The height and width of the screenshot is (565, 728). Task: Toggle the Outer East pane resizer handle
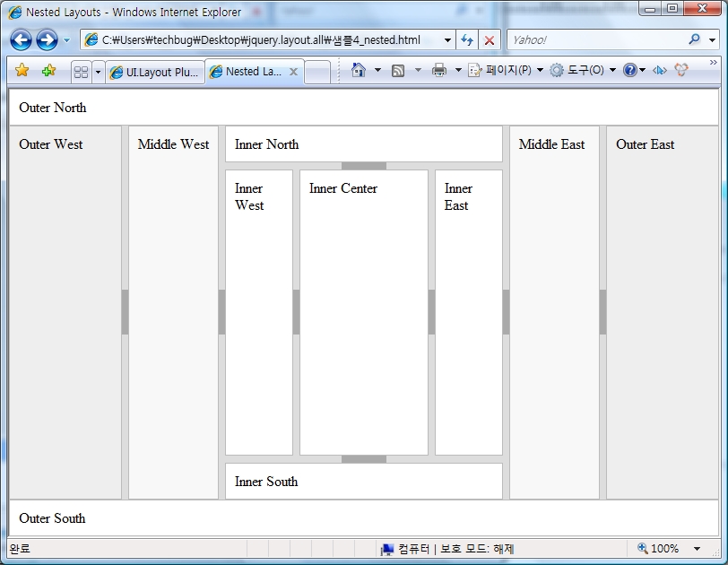pyautogui.click(x=602, y=312)
